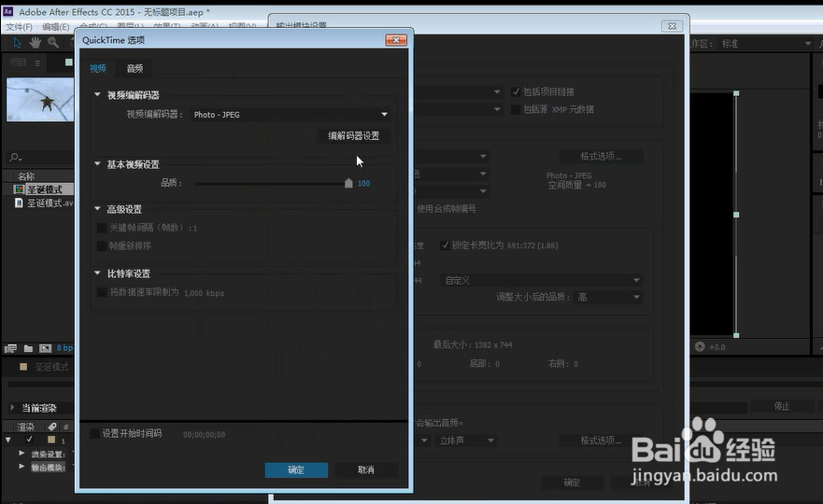Open the 项目 panel menu icon
823x504 pixels.
pyautogui.click(x=37, y=63)
